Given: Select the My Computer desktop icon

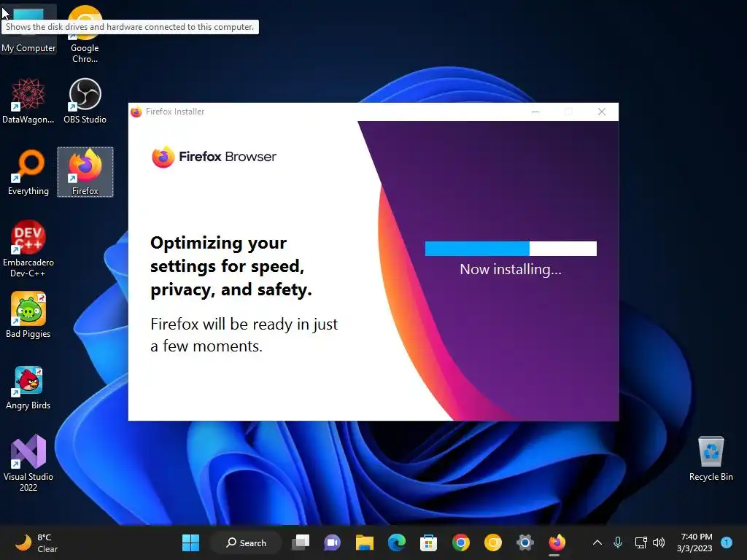Looking at the screenshot, I should (x=28, y=29).
